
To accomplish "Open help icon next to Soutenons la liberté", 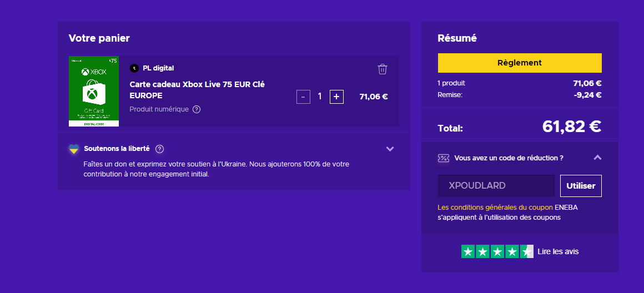I will point(159,149).
